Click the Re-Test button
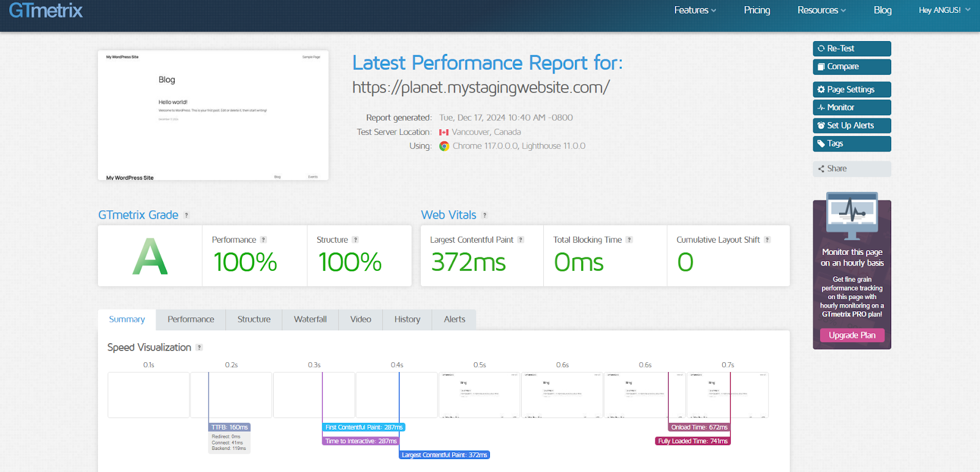This screenshot has width=980, height=472. 852,48
